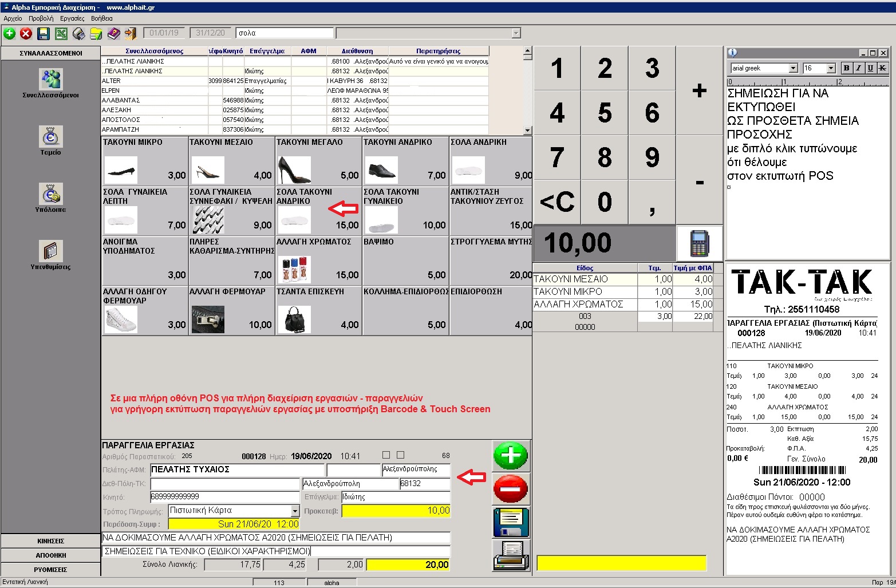The height and width of the screenshot is (588, 896).
Task: Open Υπόλοιπα sidebar icon
Action: pyautogui.click(x=50, y=194)
